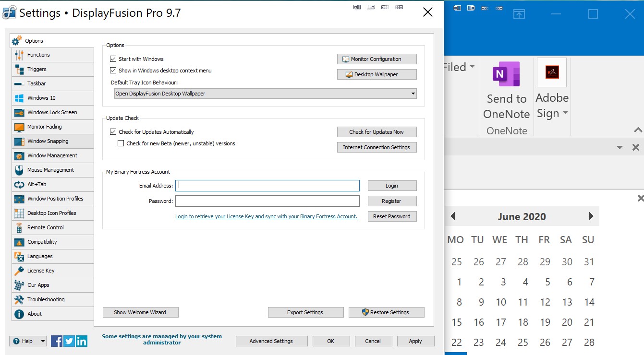
Task: Uncheck Start with Windows
Action: (x=113, y=59)
